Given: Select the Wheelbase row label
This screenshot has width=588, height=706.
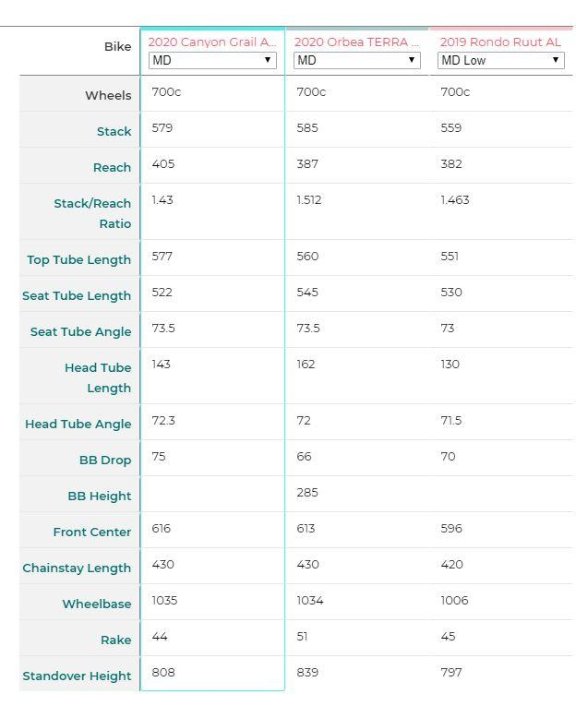Looking at the screenshot, I should pos(96,604).
